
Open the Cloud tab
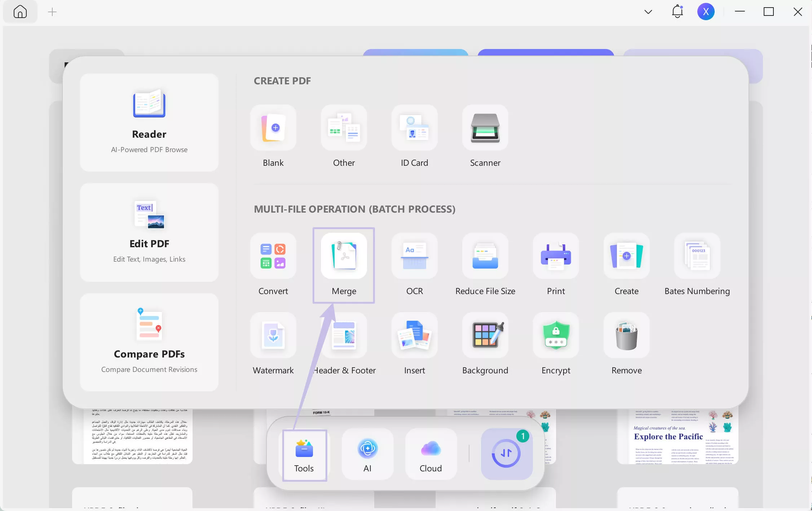(x=431, y=455)
